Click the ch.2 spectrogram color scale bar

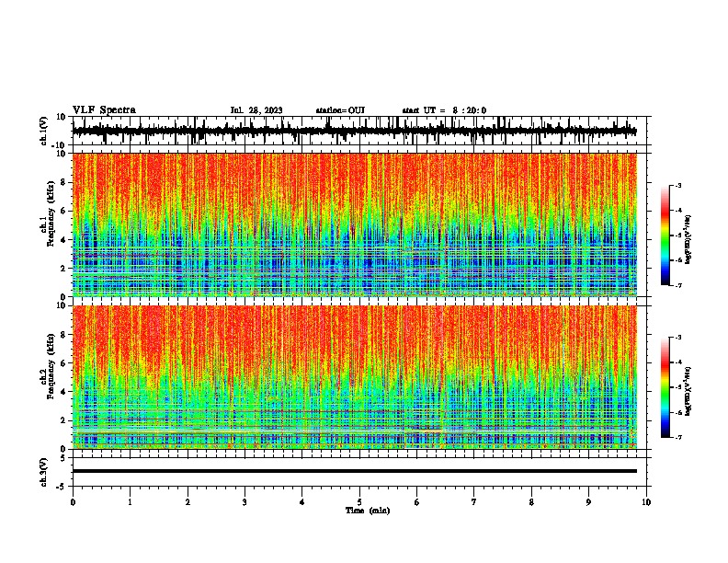pyautogui.click(x=665, y=387)
